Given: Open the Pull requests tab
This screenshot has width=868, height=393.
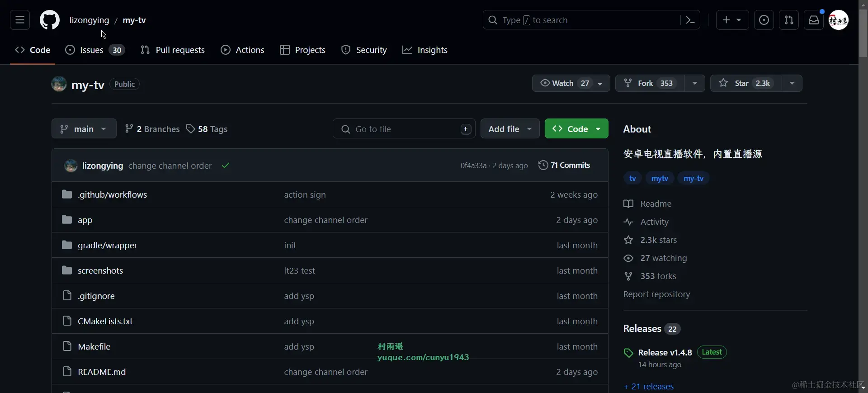Looking at the screenshot, I should pyautogui.click(x=173, y=50).
